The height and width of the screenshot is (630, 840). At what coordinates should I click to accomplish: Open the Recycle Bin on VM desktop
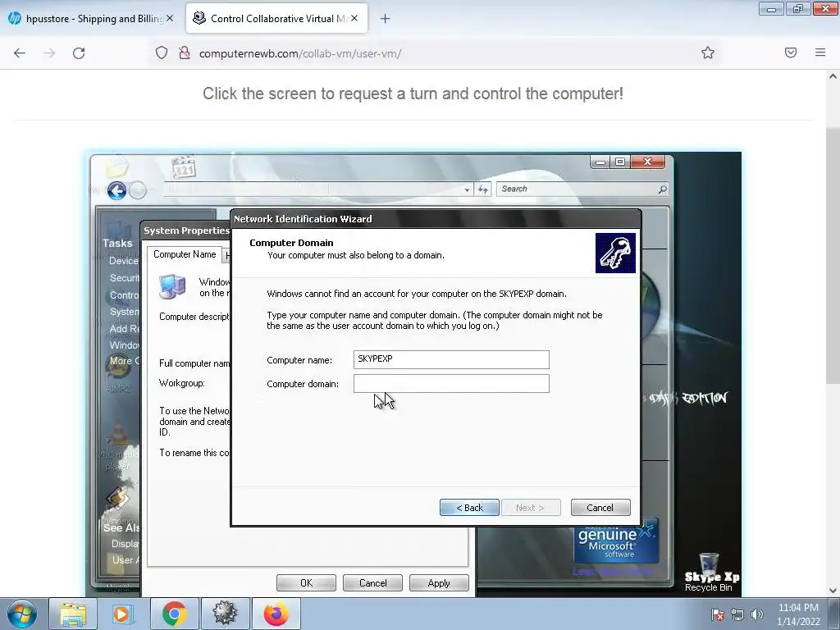pos(708,572)
